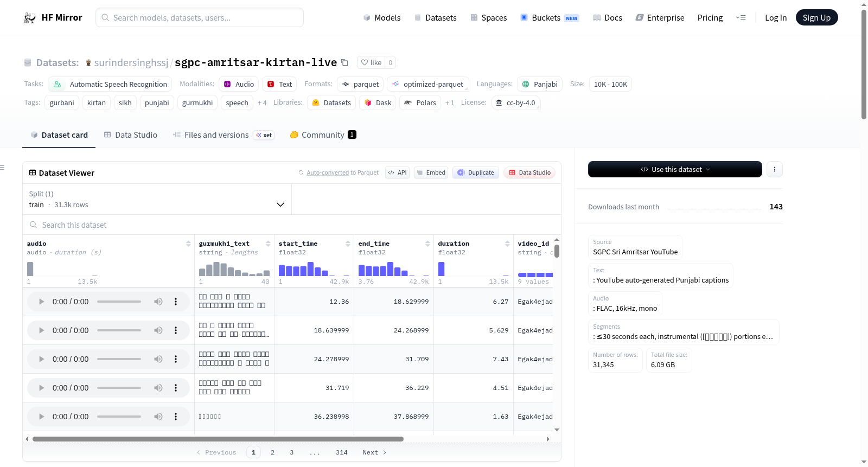Open Buckets in the top navigation
Viewport: 868px width, 467px height.
click(550, 17)
